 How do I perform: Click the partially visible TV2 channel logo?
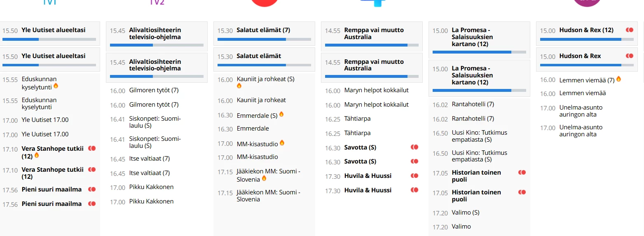[157, 2]
